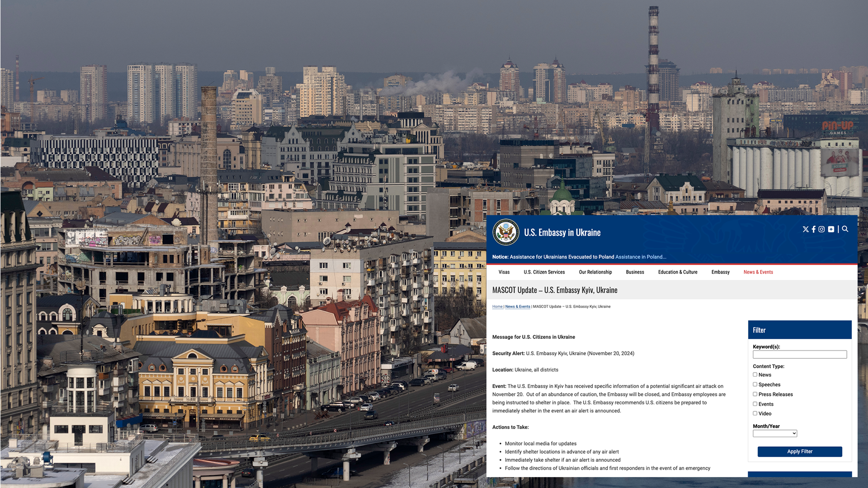Screen dimensions: 868x488
Task: Open the Month/Year dropdown
Action: pos(774,433)
